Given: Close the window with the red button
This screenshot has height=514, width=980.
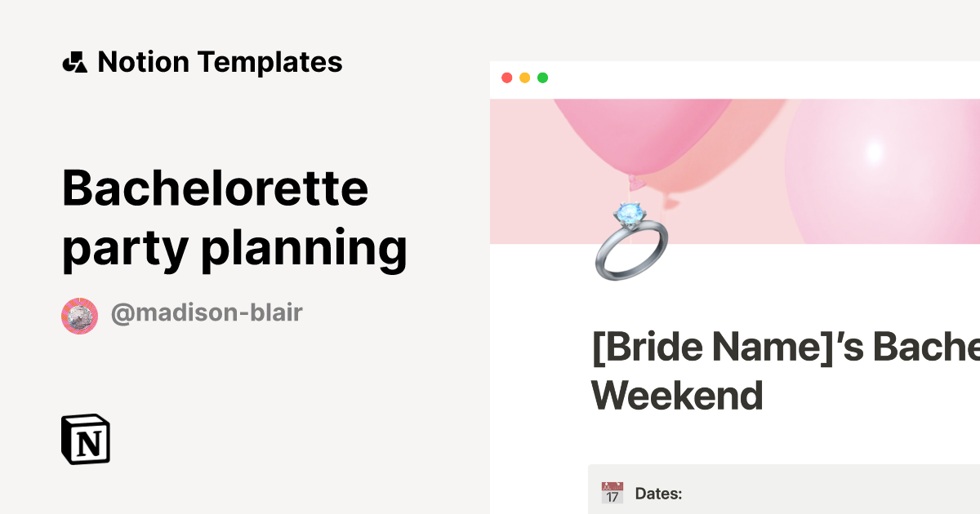Looking at the screenshot, I should [x=507, y=78].
